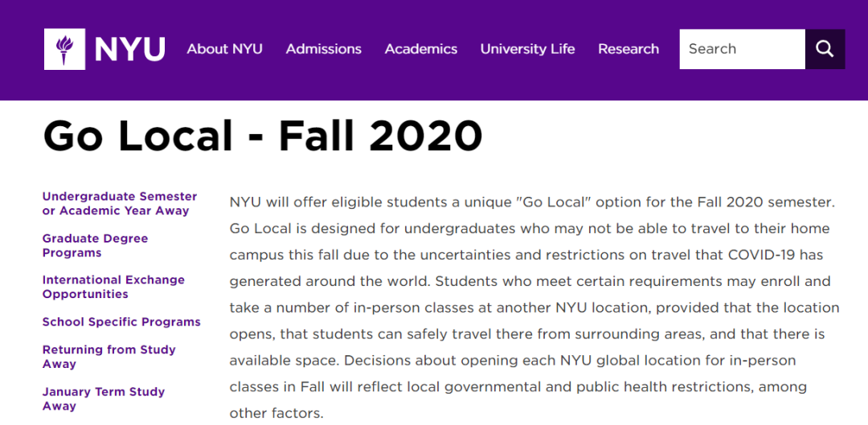The height and width of the screenshot is (425, 868).
Task: Open International Exchange Opportunities link
Action: [x=113, y=287]
